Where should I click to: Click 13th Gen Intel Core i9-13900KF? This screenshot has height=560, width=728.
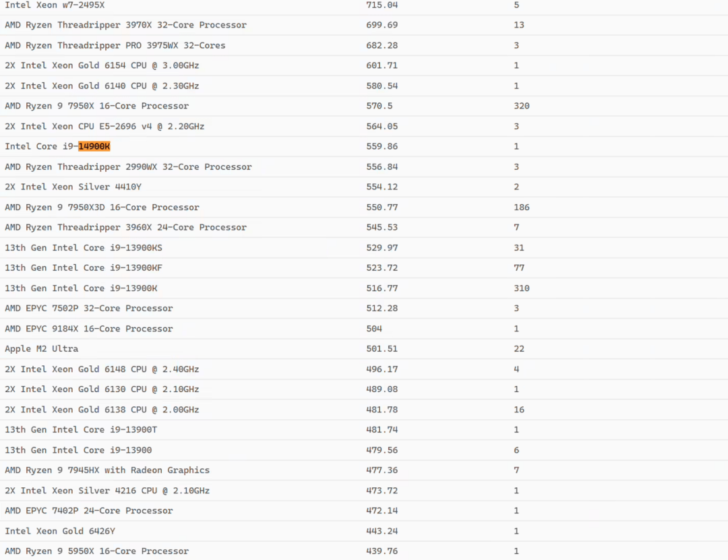pyautogui.click(x=84, y=268)
